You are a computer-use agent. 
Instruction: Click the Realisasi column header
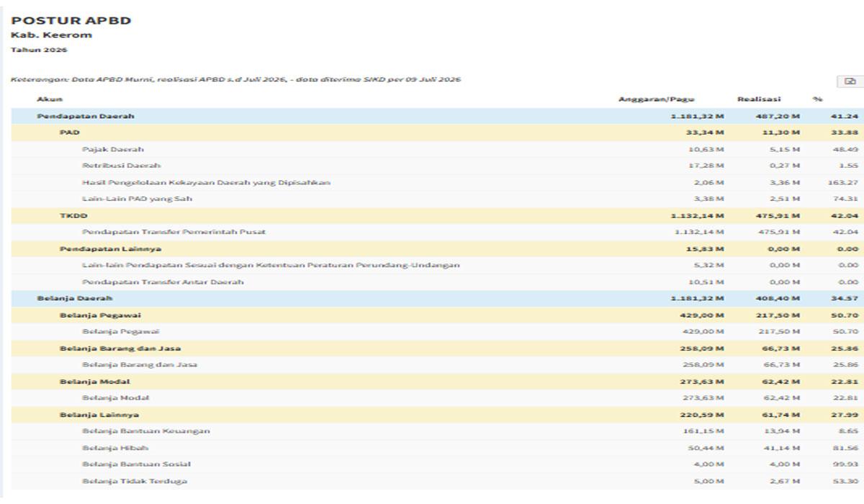[757, 99]
